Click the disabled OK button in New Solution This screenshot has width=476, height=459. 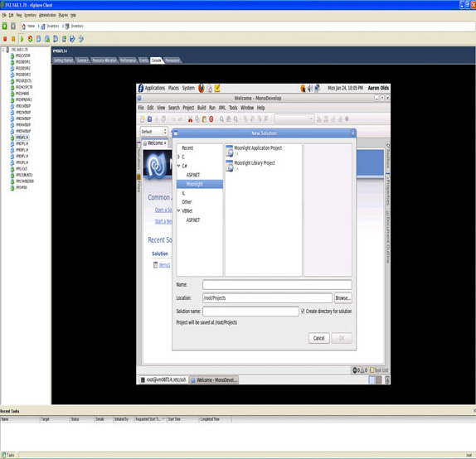coord(342,338)
